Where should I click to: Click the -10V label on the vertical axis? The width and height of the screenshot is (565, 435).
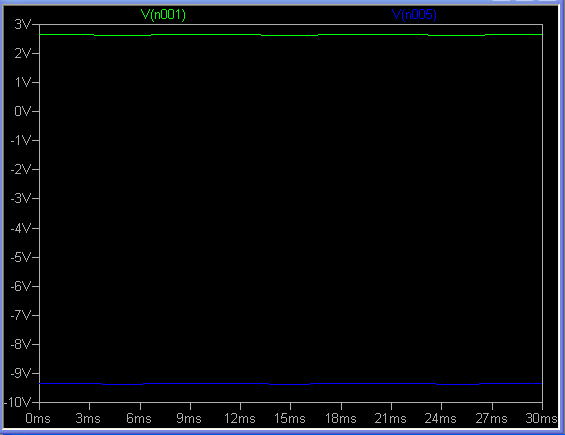pyautogui.click(x=17, y=402)
